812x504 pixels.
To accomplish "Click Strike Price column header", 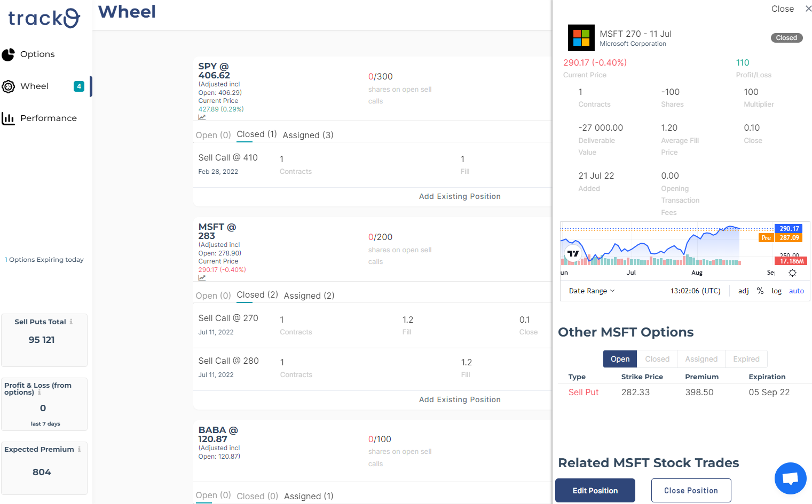I will click(642, 377).
